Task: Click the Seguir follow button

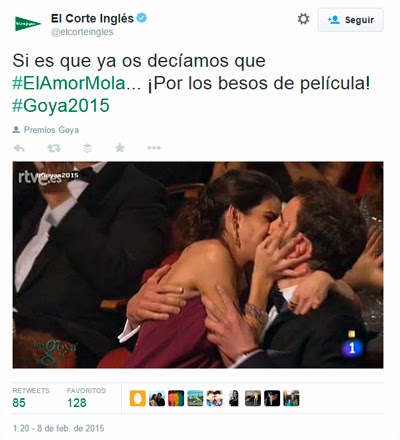Action: (350, 20)
